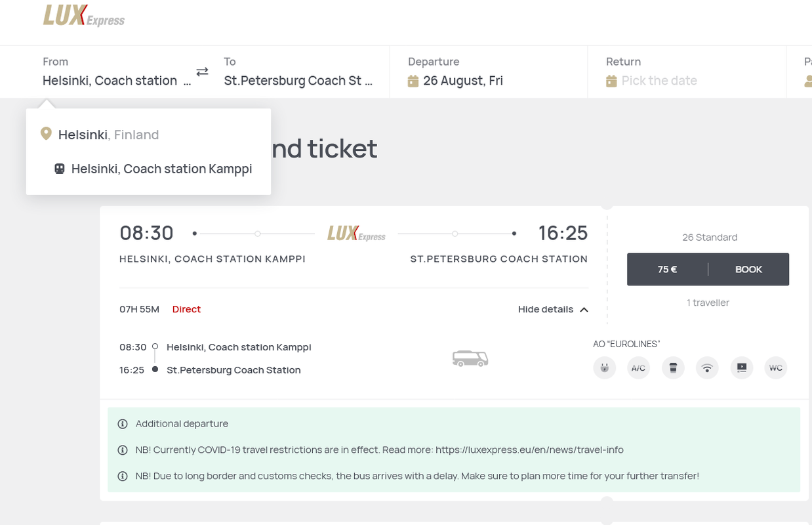Click the Direct route label
Screen dimensions: 812x525
[x=186, y=309]
